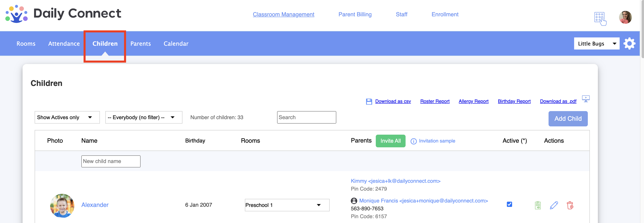
Task: Open Alexander's green report clipboard icon
Action: point(538,205)
